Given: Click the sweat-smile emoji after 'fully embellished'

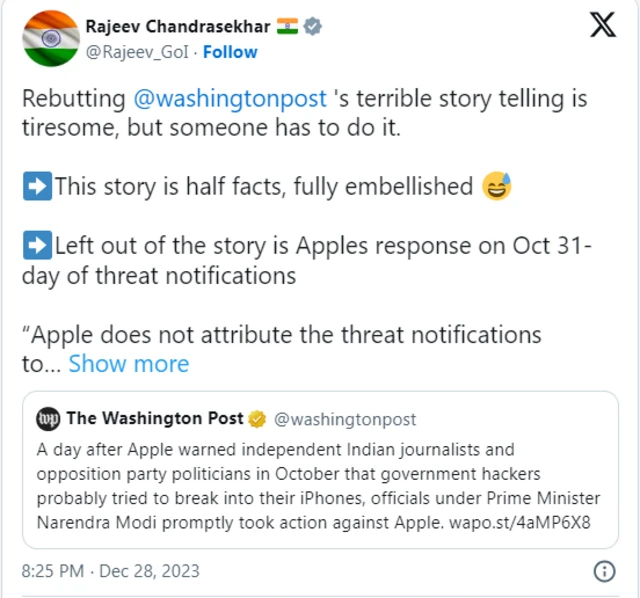Looking at the screenshot, I should point(495,186).
